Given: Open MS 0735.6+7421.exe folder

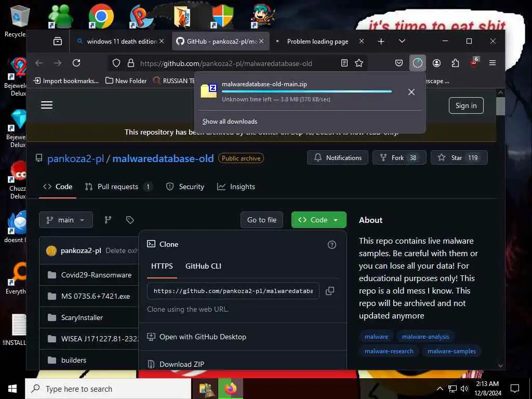Looking at the screenshot, I should click(96, 296).
